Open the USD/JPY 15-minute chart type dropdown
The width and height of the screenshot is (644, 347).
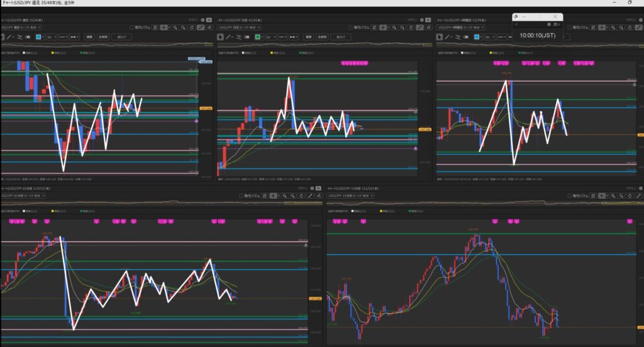(x=350, y=196)
